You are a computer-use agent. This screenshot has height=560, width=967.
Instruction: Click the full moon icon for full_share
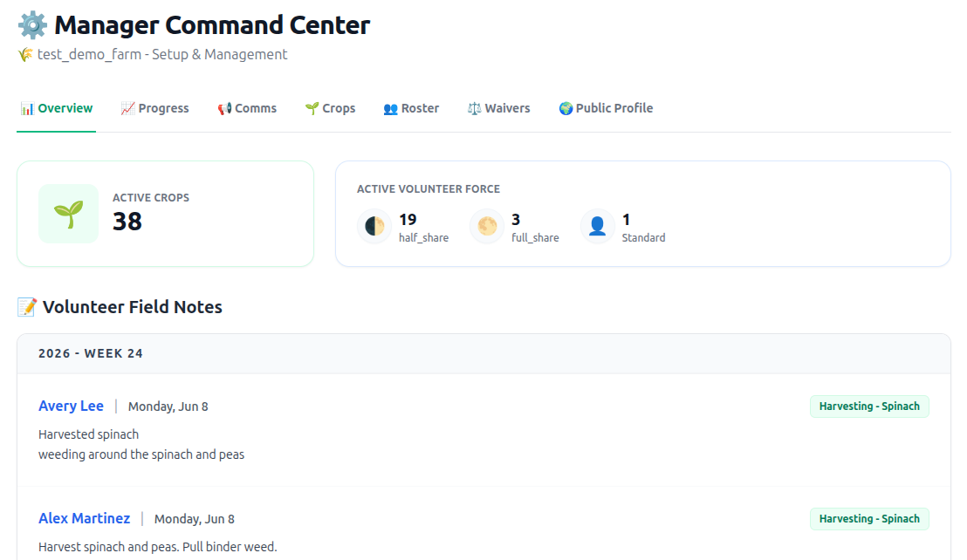tap(487, 227)
